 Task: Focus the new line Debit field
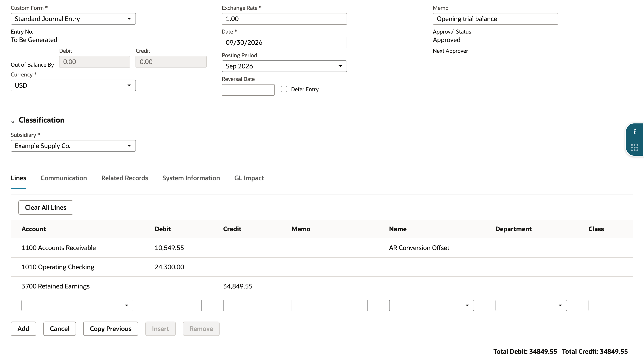[178, 305]
